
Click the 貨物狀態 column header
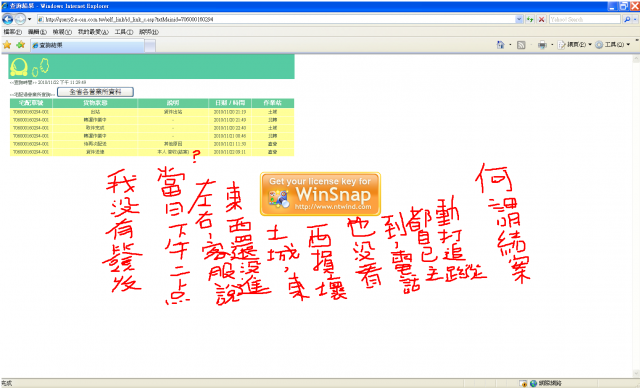tap(95, 103)
